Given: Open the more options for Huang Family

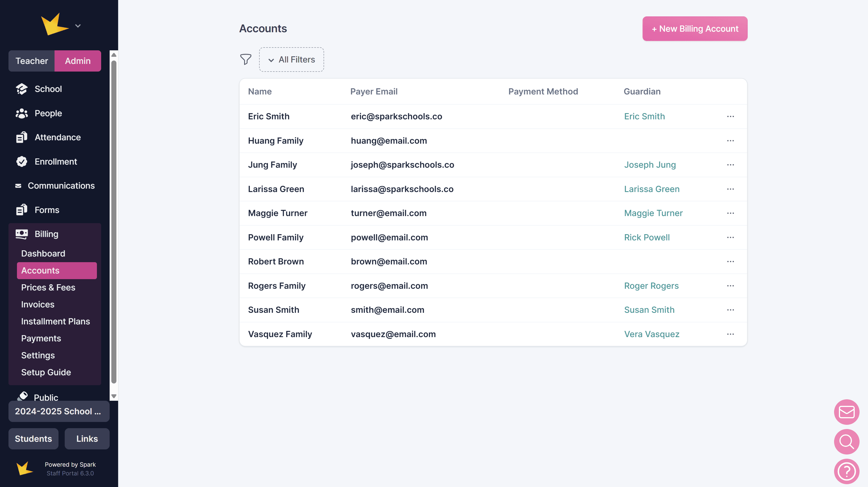Looking at the screenshot, I should point(730,141).
